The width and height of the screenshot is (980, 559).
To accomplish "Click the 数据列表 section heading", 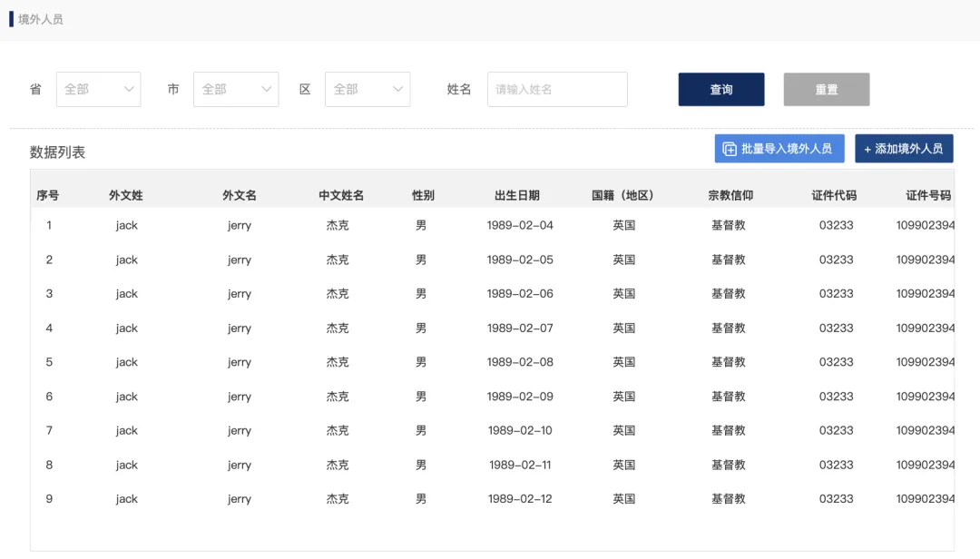I will pos(57,152).
